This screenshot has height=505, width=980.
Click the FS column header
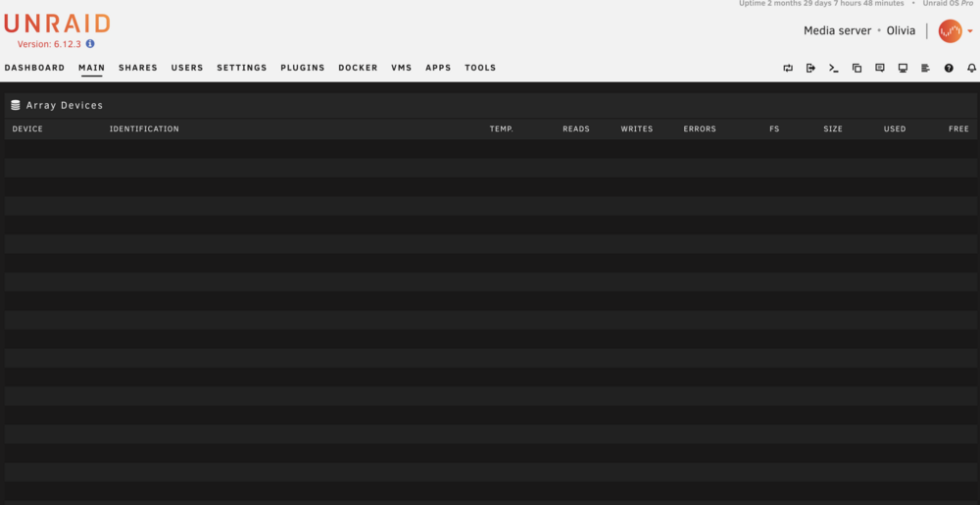774,129
